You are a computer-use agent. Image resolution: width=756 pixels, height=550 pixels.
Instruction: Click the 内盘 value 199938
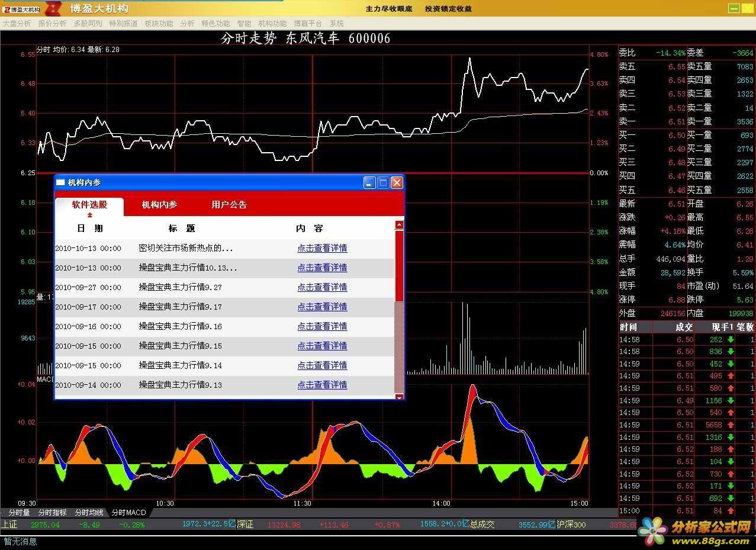click(x=741, y=314)
